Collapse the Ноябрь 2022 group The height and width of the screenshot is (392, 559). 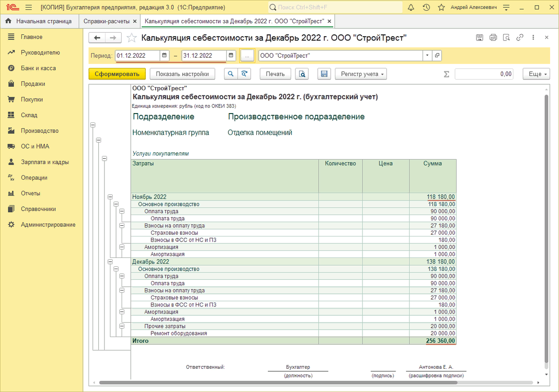110,197
